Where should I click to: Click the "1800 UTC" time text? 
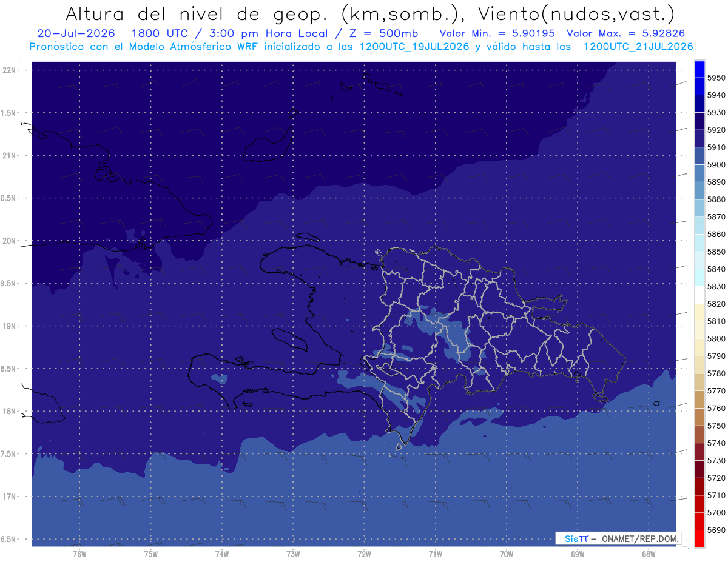pos(160,33)
